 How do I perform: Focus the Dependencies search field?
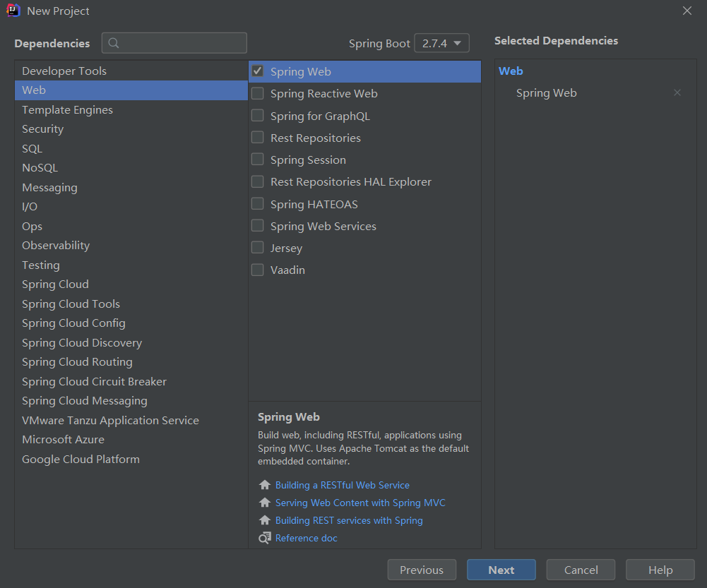click(x=174, y=43)
